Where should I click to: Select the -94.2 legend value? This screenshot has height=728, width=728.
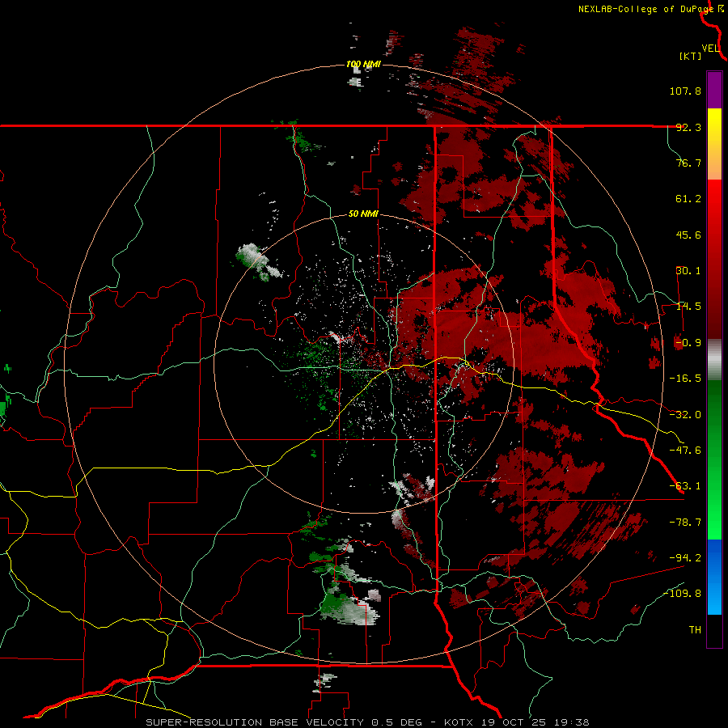(x=685, y=558)
